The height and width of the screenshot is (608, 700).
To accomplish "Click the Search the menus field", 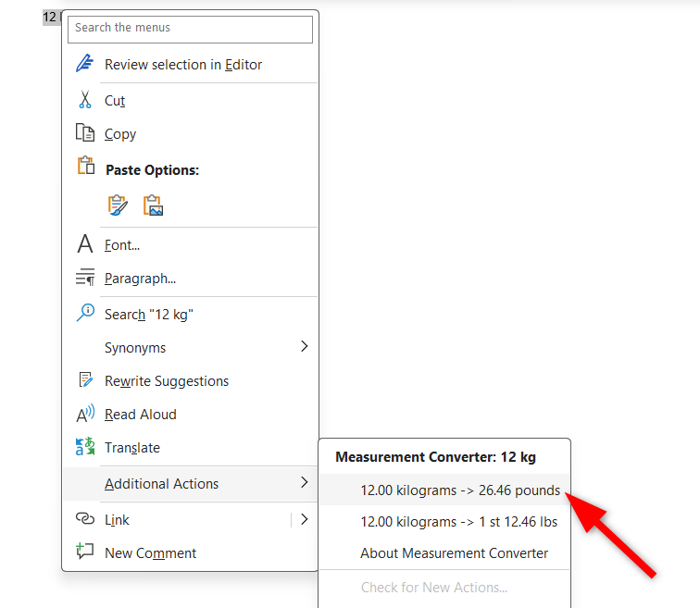I will point(190,30).
